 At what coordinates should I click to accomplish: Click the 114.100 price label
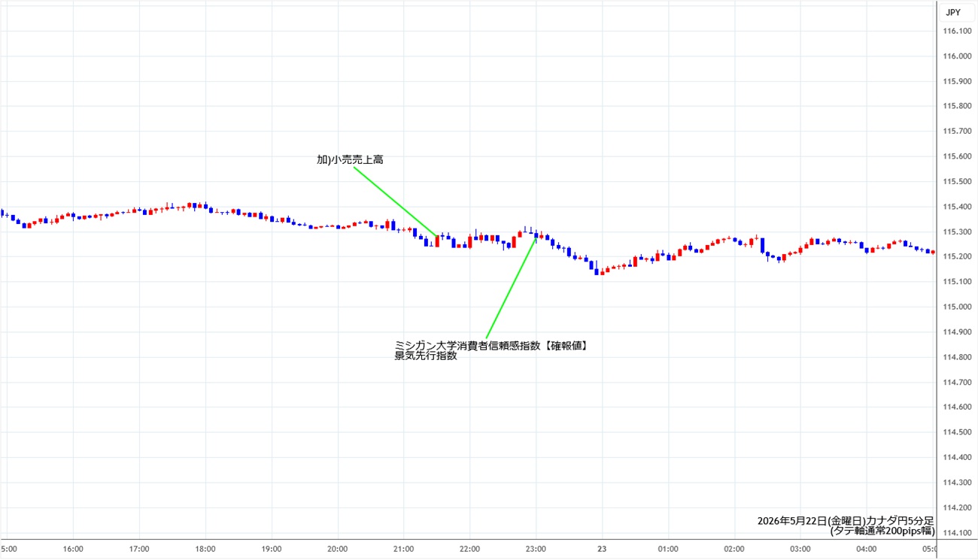(x=957, y=533)
